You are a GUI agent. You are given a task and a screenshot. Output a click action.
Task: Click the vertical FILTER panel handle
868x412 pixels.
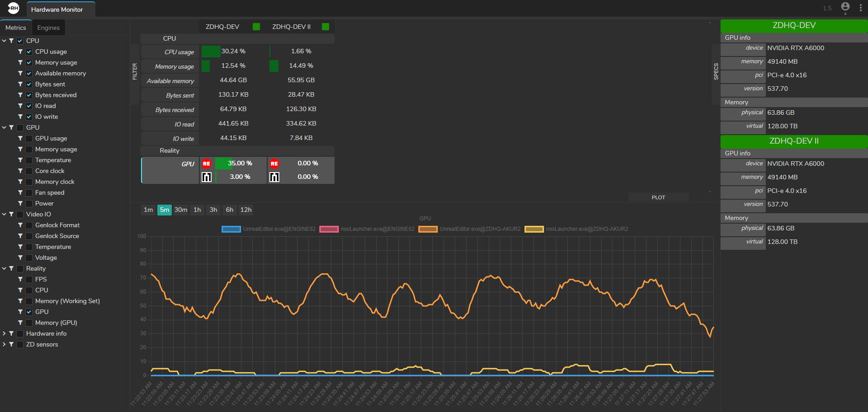pos(135,71)
